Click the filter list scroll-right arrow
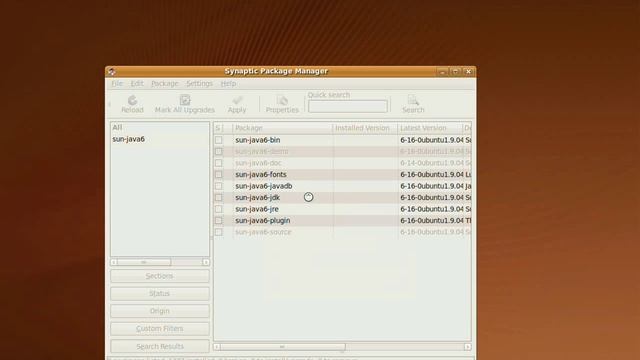 tap(206, 262)
